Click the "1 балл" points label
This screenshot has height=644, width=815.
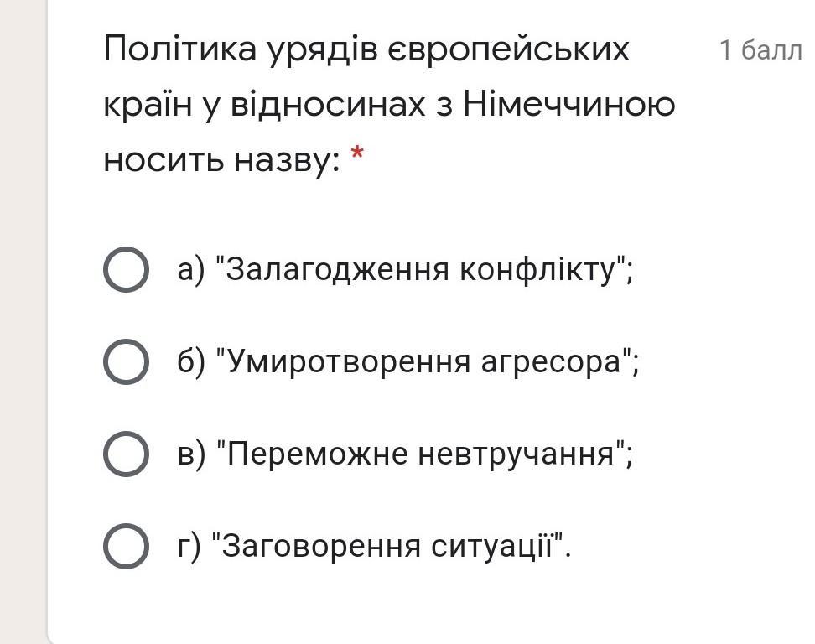(760, 50)
